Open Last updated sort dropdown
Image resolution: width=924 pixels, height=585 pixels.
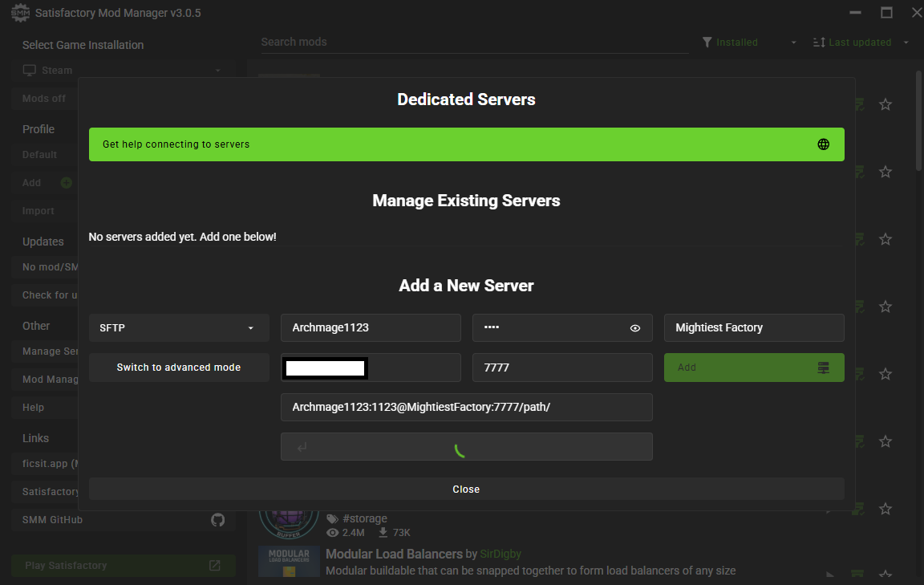[861, 43]
